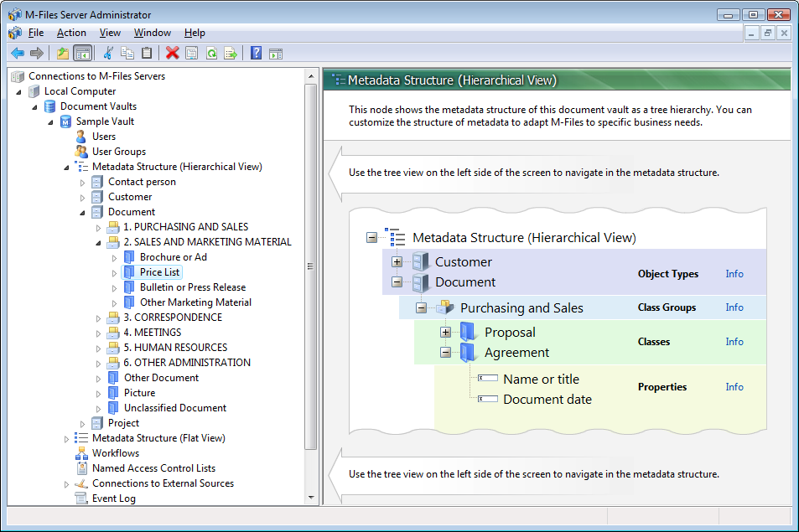Click the Forward arrow toolbar icon
The image size is (799, 532).
pyautogui.click(x=37, y=53)
